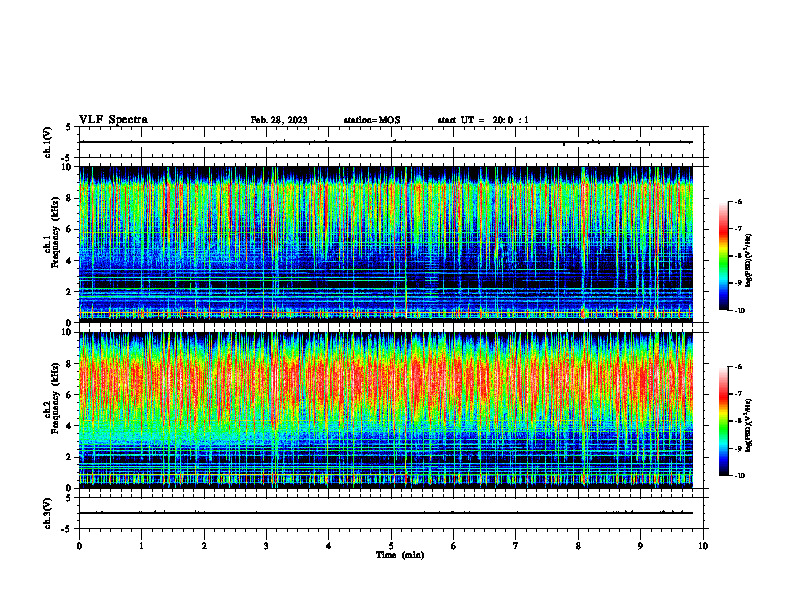Viewport: 792px width, 612px height.
Task: Click the "3" tick on the time axis
Action: coord(266,546)
